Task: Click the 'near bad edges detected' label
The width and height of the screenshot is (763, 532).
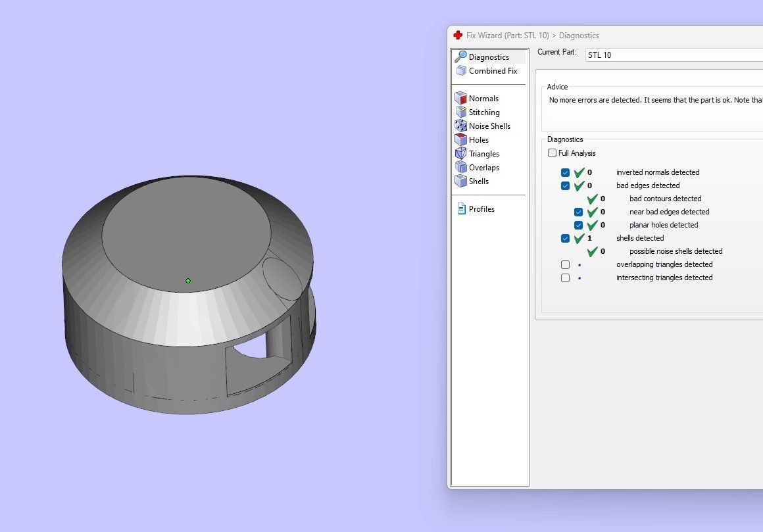Action: tap(669, 212)
